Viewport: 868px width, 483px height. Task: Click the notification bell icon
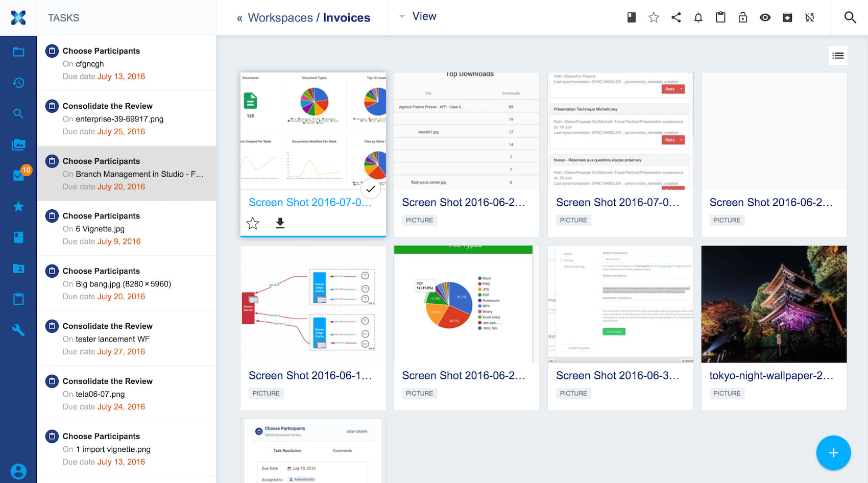pyautogui.click(x=698, y=17)
